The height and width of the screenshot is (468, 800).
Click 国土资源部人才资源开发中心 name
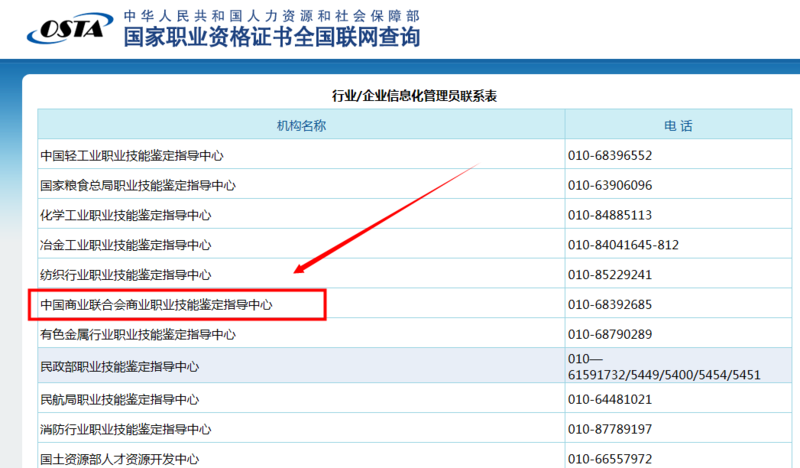click(x=119, y=459)
